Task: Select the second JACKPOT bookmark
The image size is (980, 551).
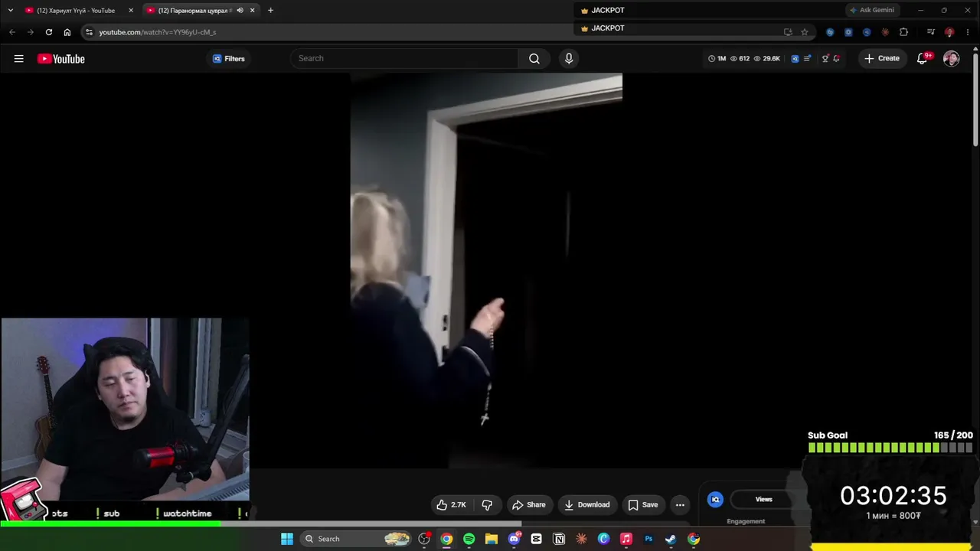Action: coord(603,28)
